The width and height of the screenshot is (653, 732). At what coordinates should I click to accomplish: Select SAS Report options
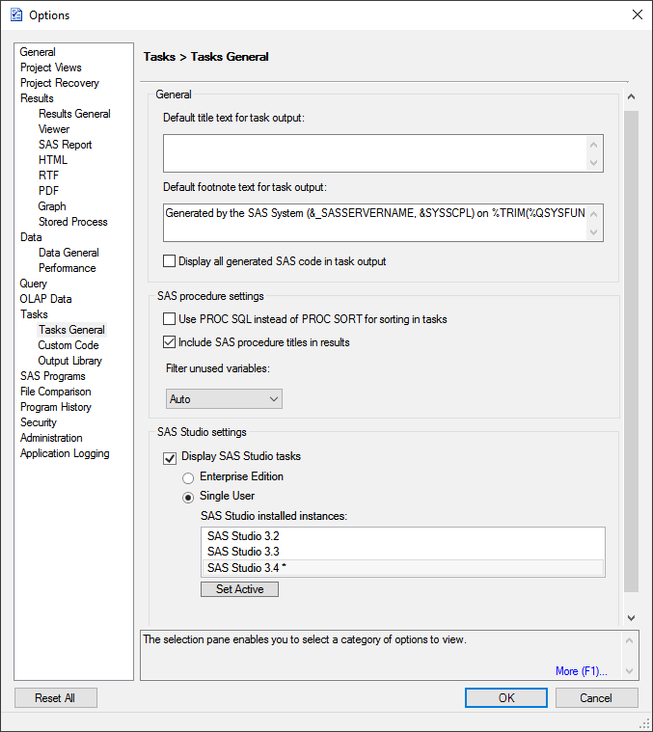click(65, 144)
